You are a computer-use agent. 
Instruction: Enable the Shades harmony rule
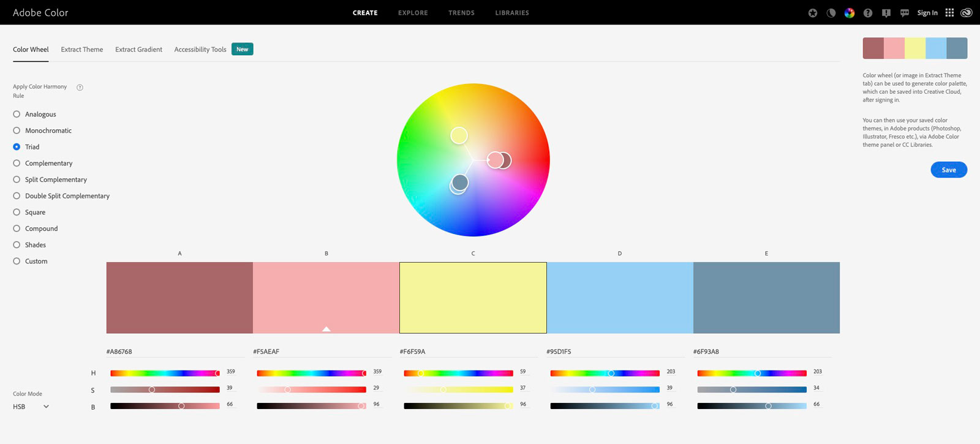click(17, 245)
